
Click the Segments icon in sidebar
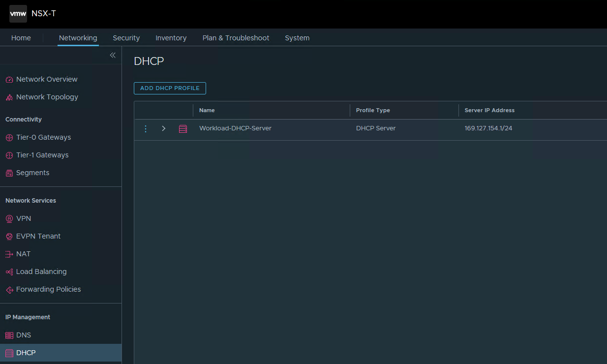tap(9, 173)
